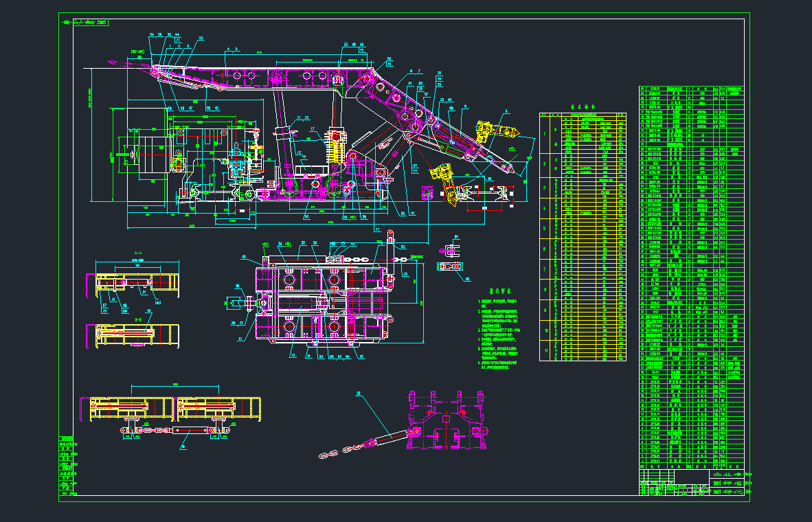Click the magenta rear view of the base
Viewport: 812px width, 522px height.
[x=448, y=420]
